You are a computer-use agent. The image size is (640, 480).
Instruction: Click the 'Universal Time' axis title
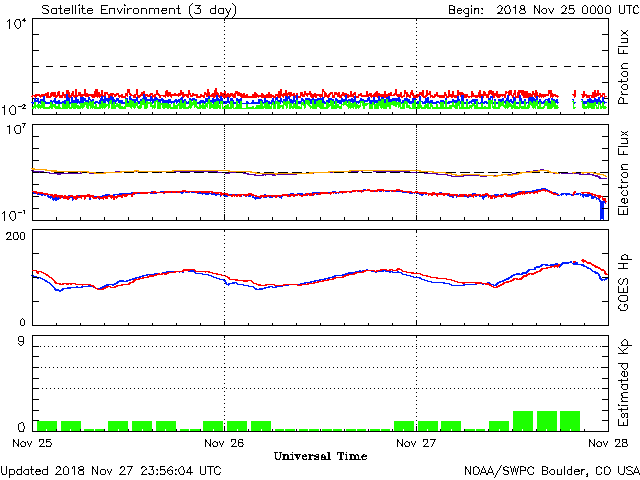(x=320, y=456)
